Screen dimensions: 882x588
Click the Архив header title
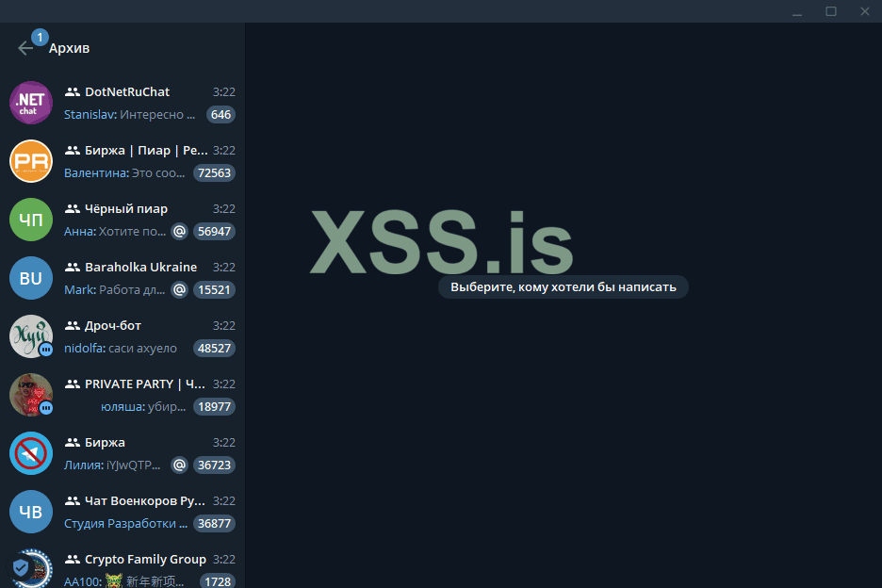pyautogui.click(x=69, y=48)
